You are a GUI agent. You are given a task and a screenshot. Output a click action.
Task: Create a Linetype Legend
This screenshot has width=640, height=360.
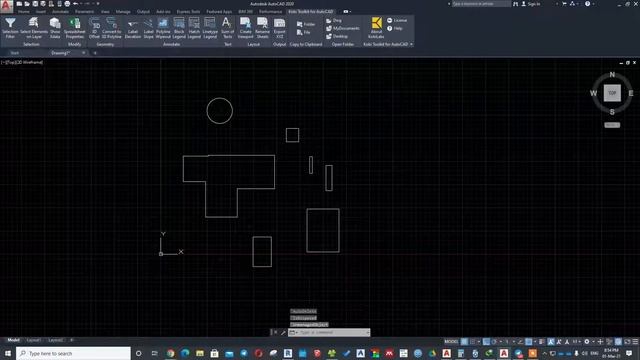tap(210, 28)
